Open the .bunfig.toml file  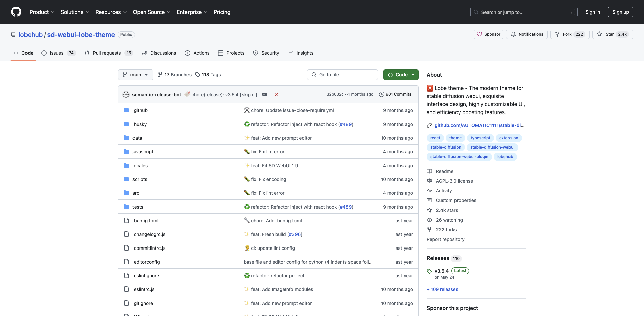tap(145, 221)
